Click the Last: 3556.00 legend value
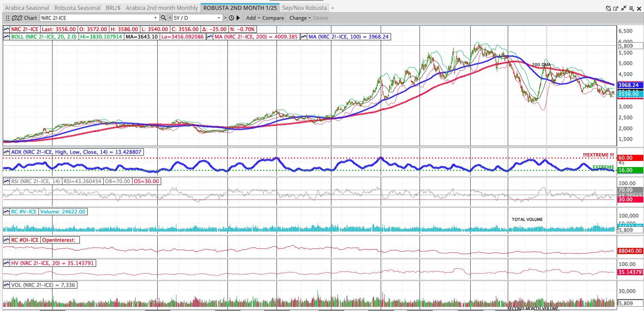The height and width of the screenshot is (311, 644). (59, 29)
